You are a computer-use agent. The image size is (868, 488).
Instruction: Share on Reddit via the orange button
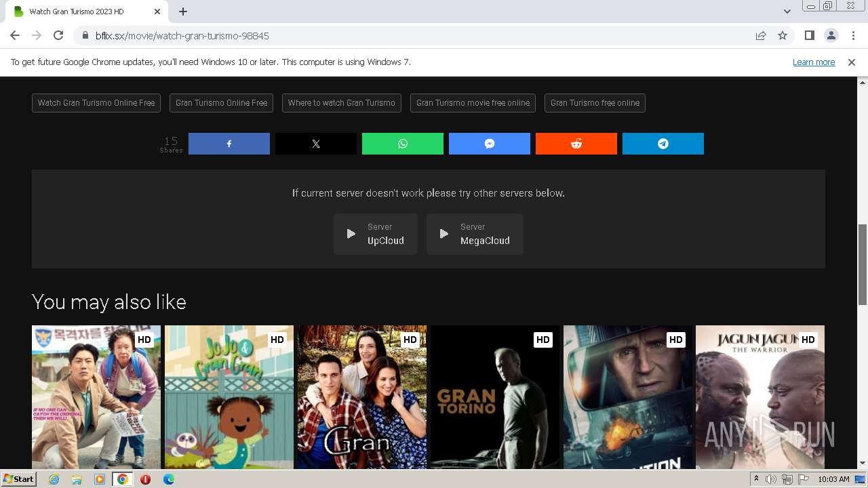pyautogui.click(x=576, y=144)
